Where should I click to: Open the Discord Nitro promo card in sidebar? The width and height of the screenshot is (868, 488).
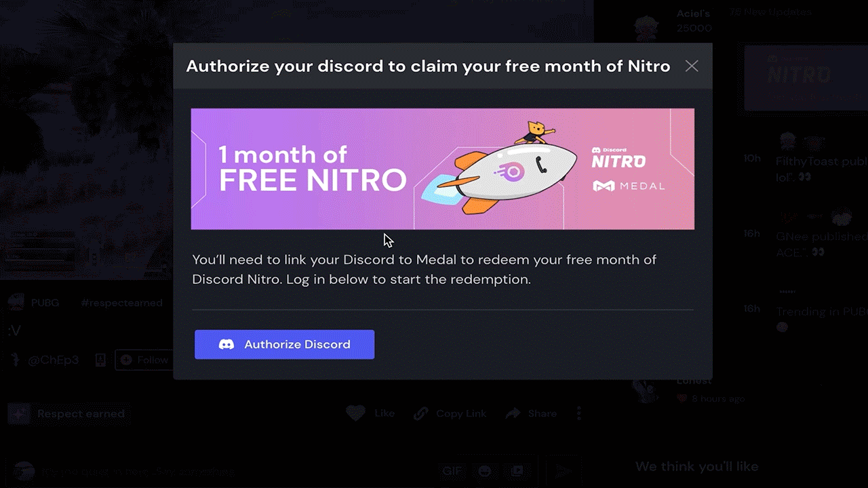pos(806,77)
